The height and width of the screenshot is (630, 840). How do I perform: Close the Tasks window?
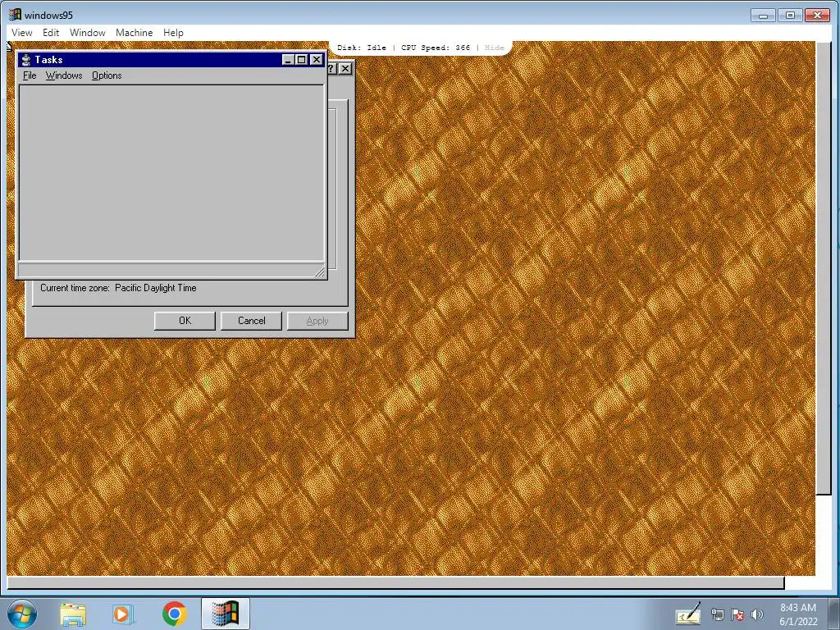[x=317, y=59]
